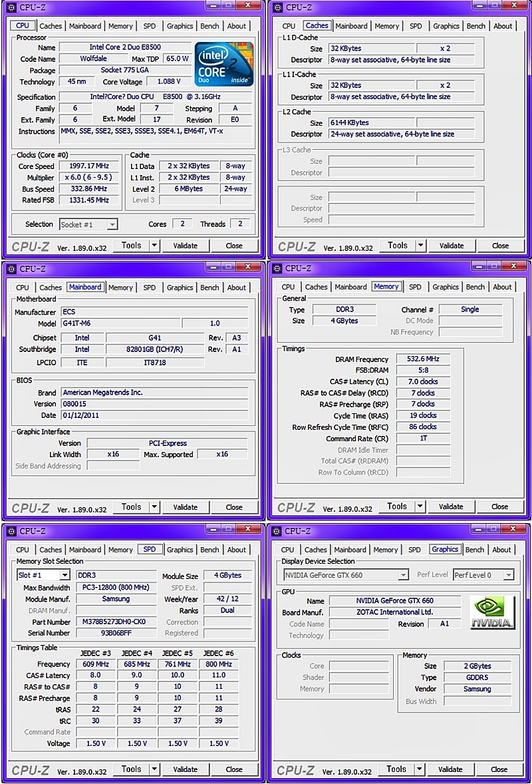The width and height of the screenshot is (532, 784).
Task: Expand the Tools dropdown arrow in the SPD tab window
Action: coord(154,769)
